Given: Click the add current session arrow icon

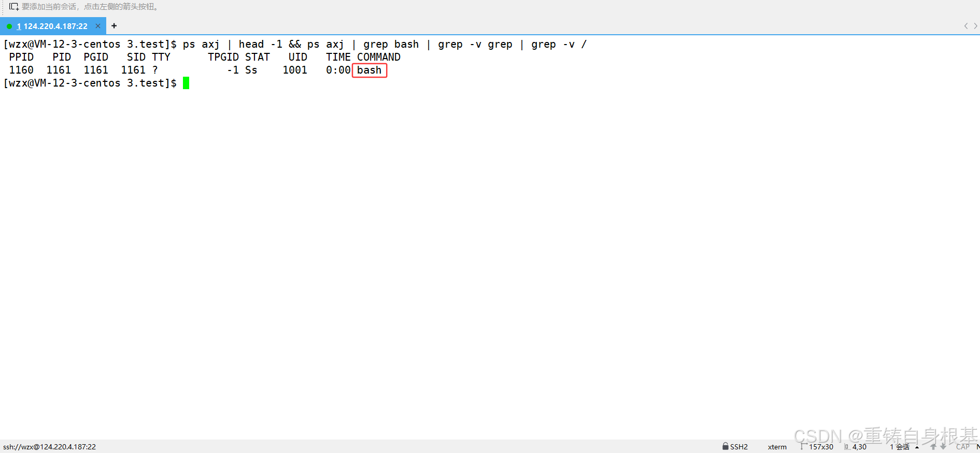Looking at the screenshot, I should point(13,7).
